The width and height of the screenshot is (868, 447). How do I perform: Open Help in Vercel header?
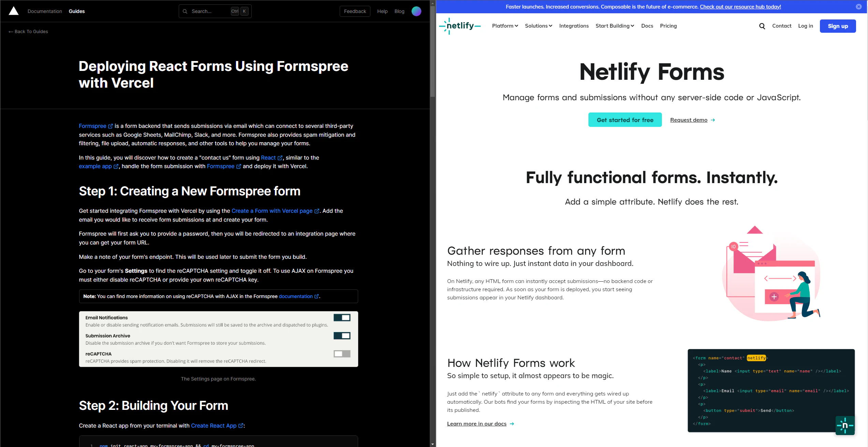[x=382, y=11]
